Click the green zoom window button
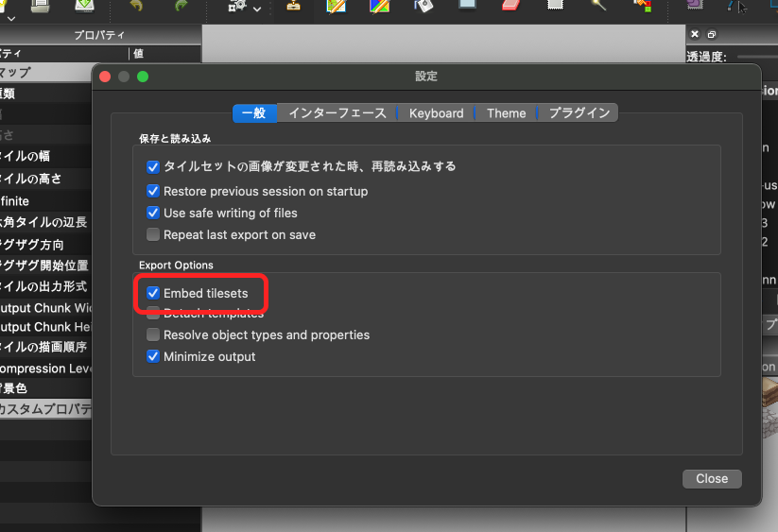 tap(143, 77)
